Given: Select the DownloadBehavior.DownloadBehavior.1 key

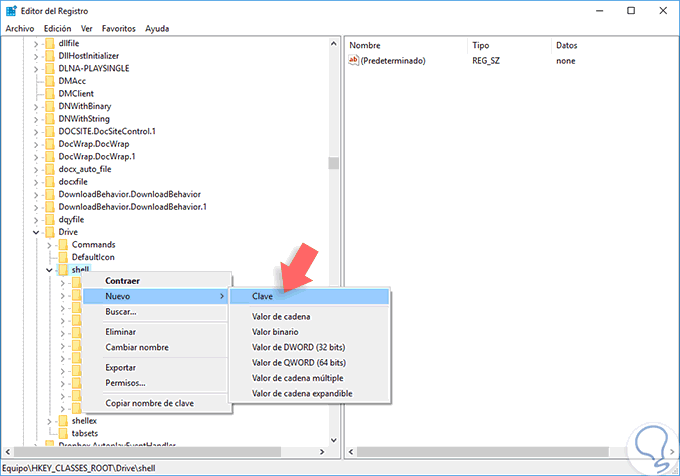Looking at the screenshot, I should point(132,207).
